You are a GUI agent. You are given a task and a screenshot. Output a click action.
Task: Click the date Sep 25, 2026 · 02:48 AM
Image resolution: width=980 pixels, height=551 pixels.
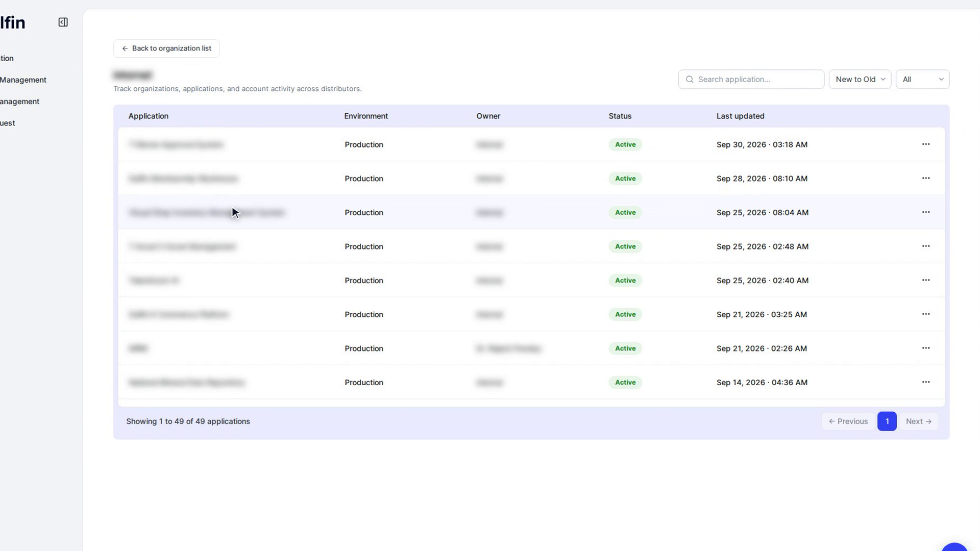coord(762,246)
